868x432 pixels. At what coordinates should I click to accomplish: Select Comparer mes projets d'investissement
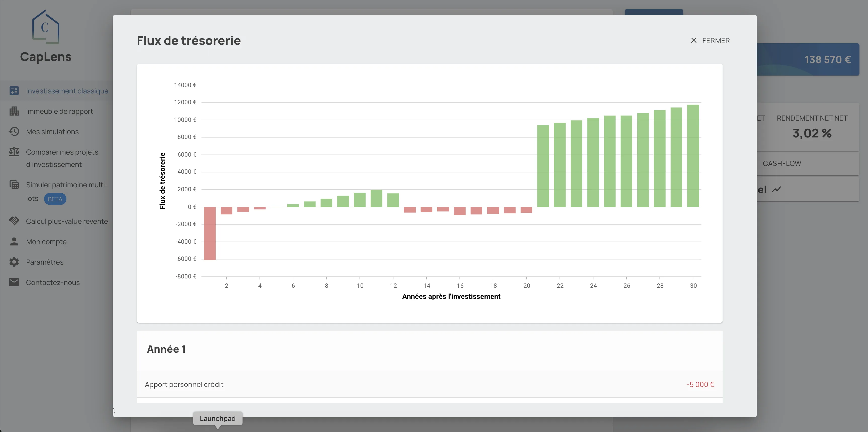(62, 158)
